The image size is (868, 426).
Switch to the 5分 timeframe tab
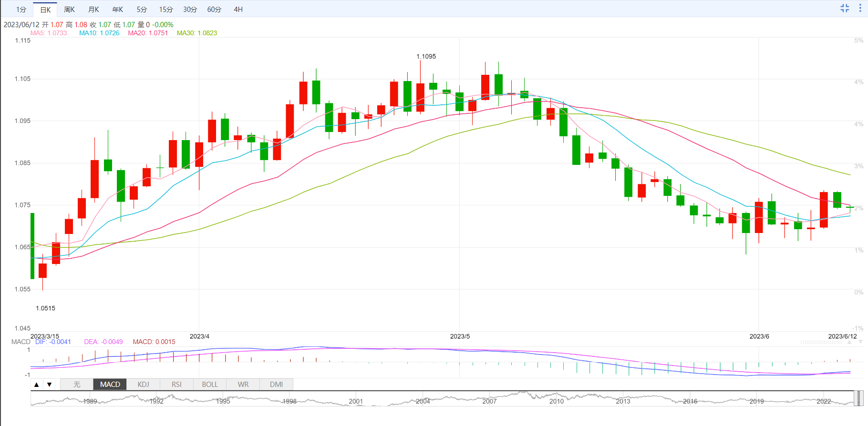(142, 10)
